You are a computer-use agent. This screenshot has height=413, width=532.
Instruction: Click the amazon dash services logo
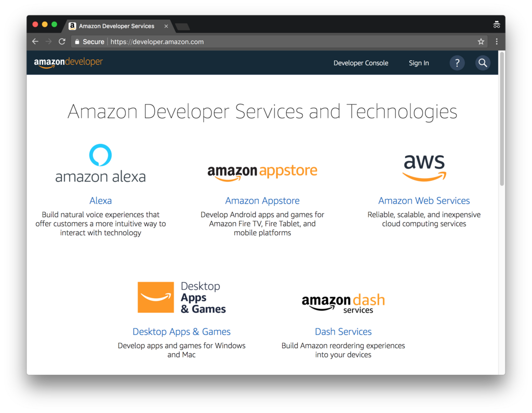point(343,303)
